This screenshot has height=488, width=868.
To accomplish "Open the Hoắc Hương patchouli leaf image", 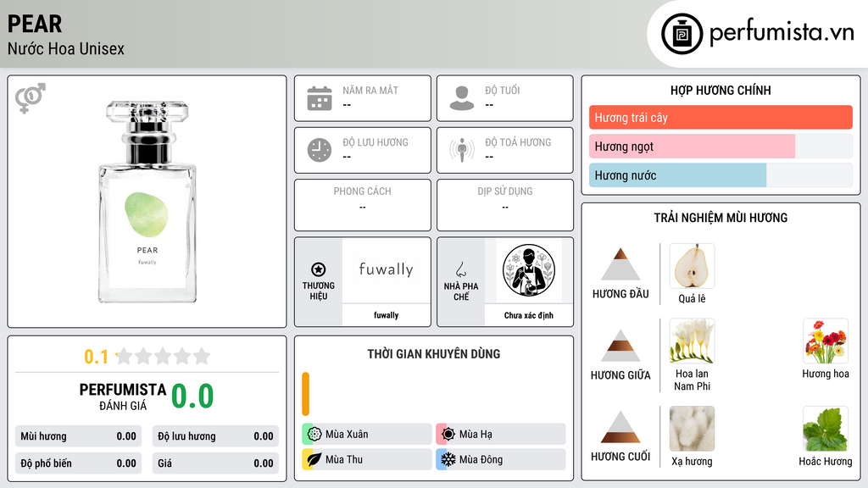I will (826, 429).
